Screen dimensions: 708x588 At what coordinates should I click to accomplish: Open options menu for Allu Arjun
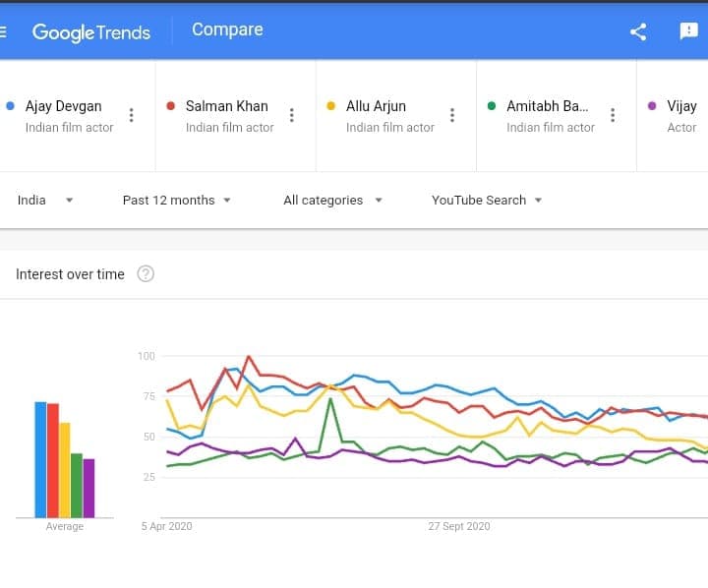(452, 115)
